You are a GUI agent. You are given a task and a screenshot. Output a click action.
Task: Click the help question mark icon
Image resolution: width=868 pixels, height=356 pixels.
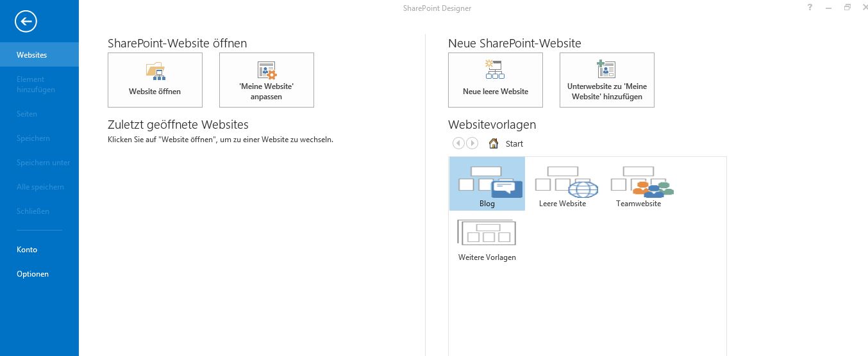point(810,7)
